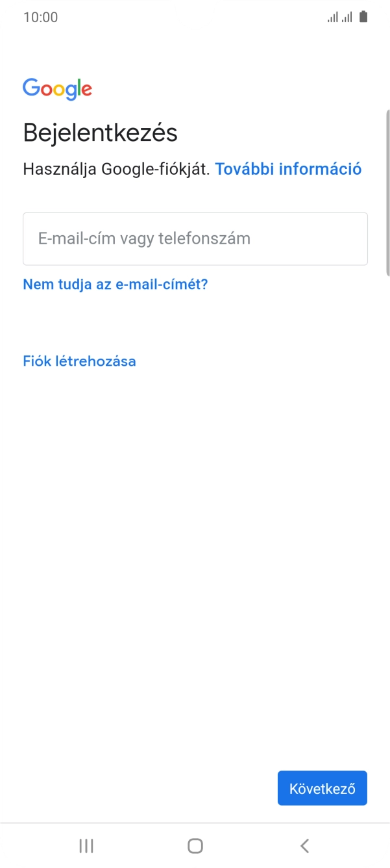Open the További információ link
The width and height of the screenshot is (390, 868).
click(289, 169)
